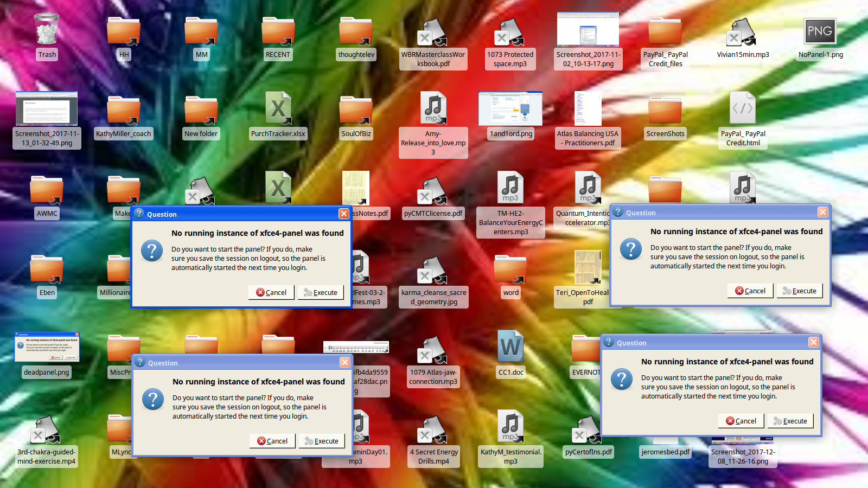Open the Atlas Balancing USA Practitioners.pdf thumbnail

point(588,109)
